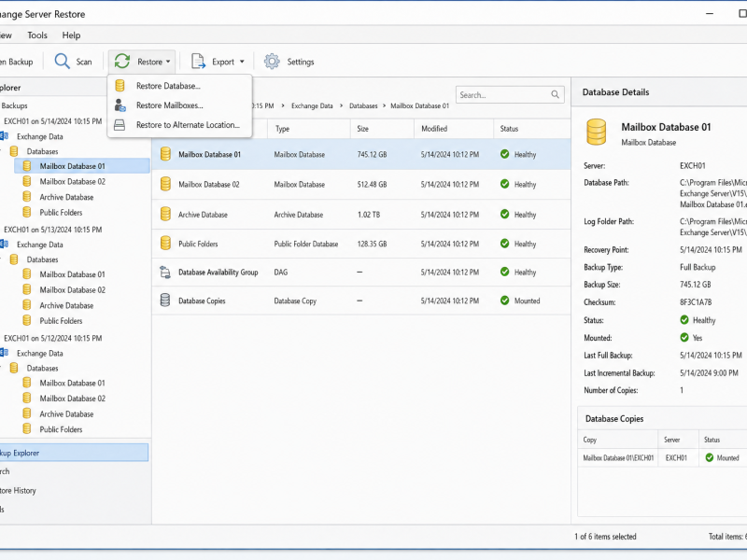The image size is (747, 560).
Task: Click the Databases folder icon under 5/12/2024 backup
Action: pyautogui.click(x=14, y=368)
